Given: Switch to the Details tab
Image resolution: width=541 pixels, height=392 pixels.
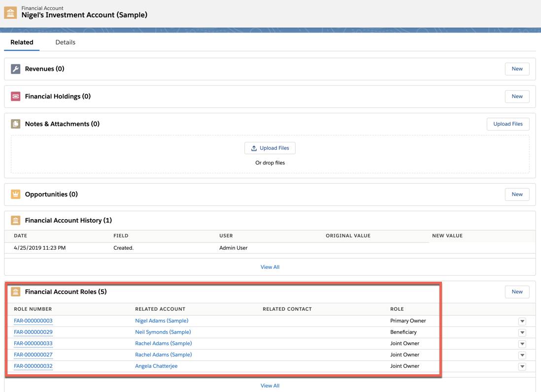Looking at the screenshot, I should tap(65, 42).
